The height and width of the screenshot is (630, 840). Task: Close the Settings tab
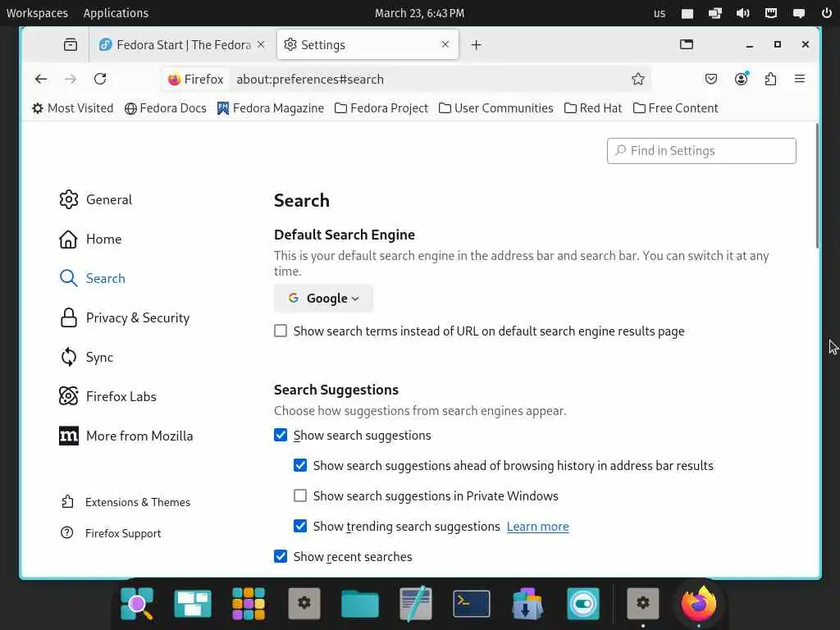coord(445,44)
